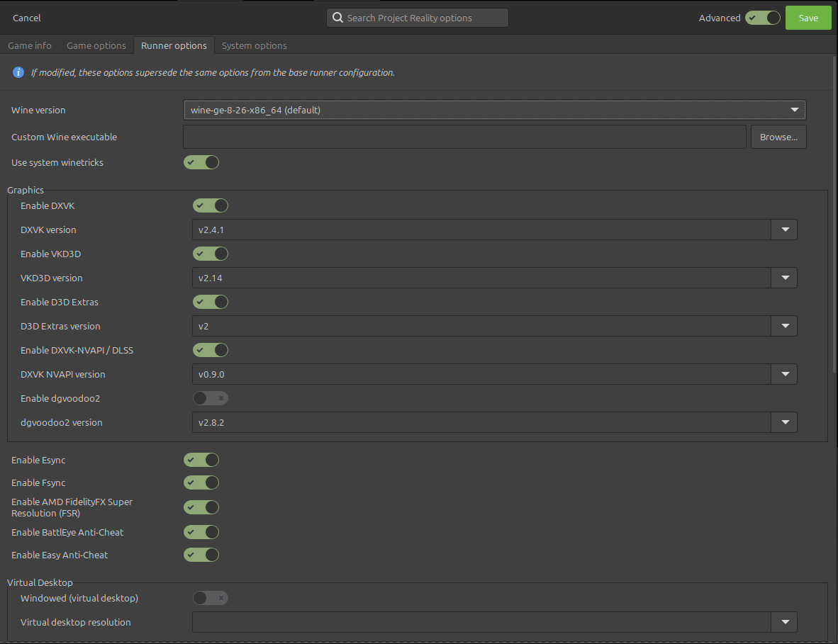
Task: Click the search magnifier icon
Action: [x=337, y=18]
